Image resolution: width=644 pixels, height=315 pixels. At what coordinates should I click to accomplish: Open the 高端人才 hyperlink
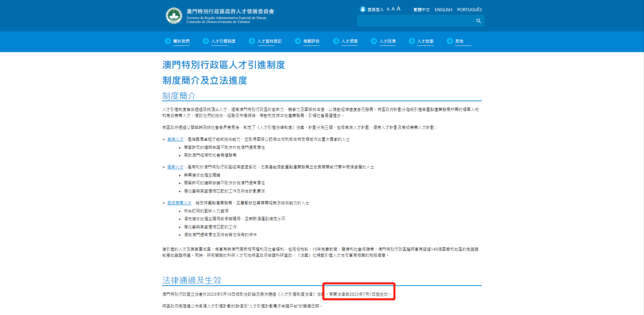click(175, 138)
